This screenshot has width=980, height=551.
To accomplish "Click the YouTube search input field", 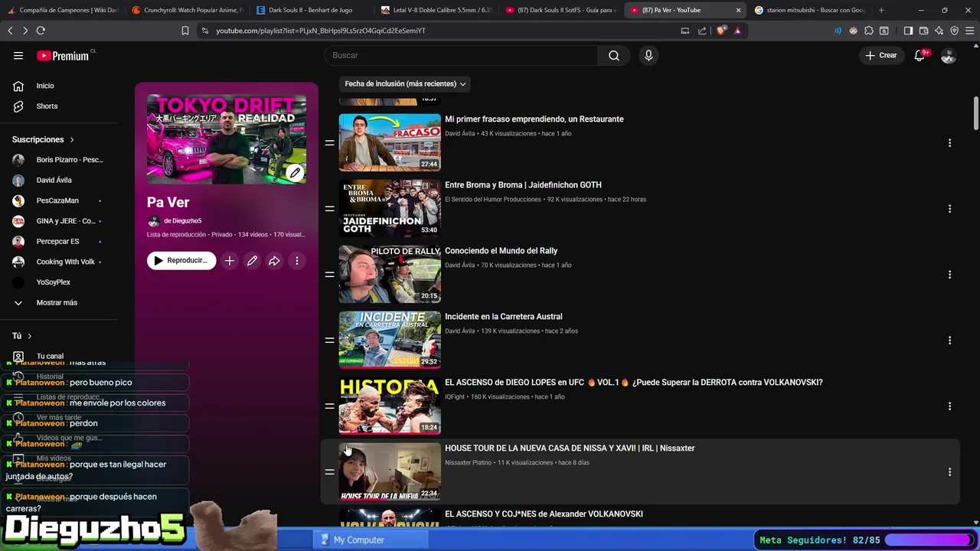I will tap(461, 55).
